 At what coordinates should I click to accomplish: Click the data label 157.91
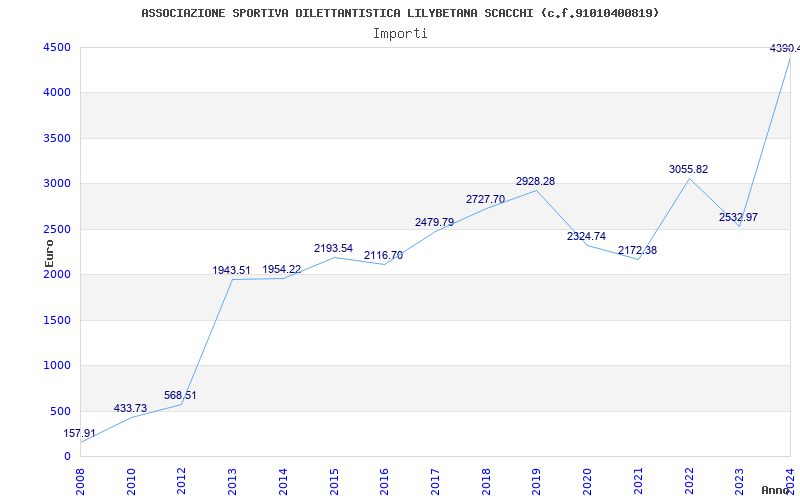pos(80,434)
